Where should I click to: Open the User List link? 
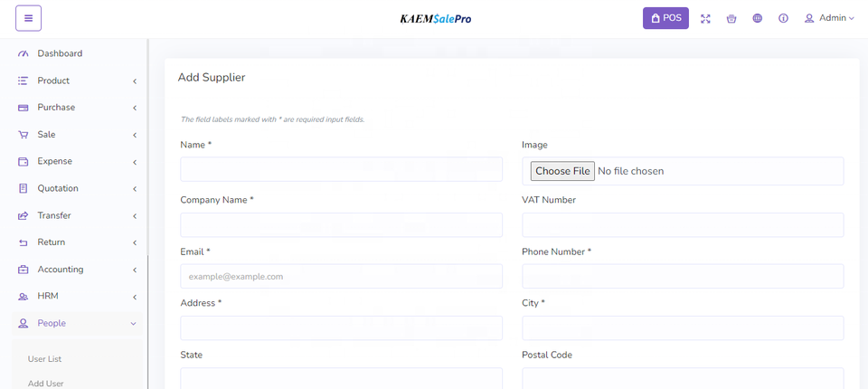click(44, 359)
